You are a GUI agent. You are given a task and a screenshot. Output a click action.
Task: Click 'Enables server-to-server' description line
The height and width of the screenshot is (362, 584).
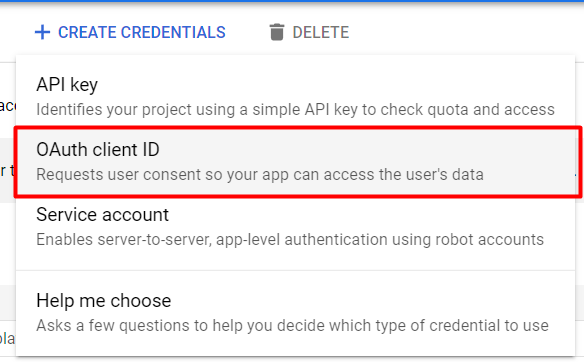point(290,239)
